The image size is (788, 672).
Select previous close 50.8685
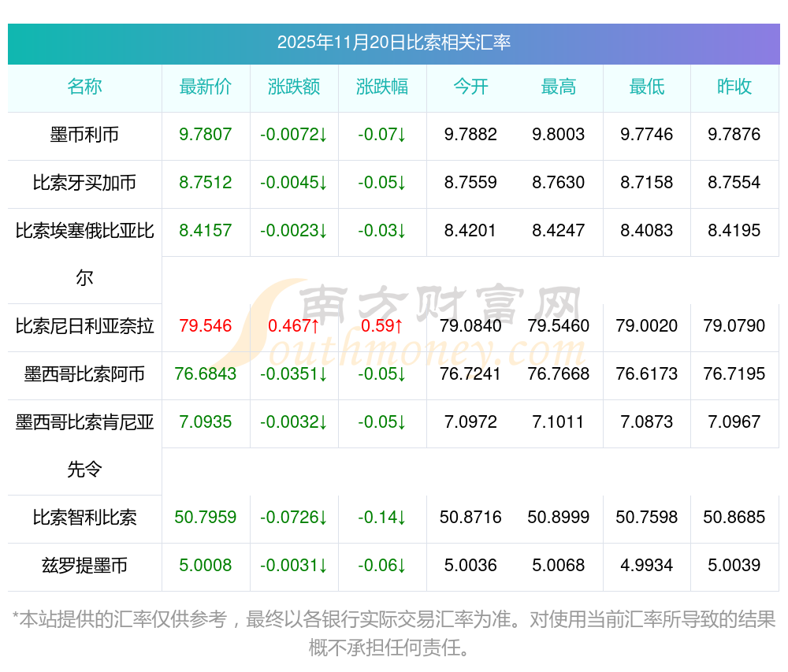point(734,517)
